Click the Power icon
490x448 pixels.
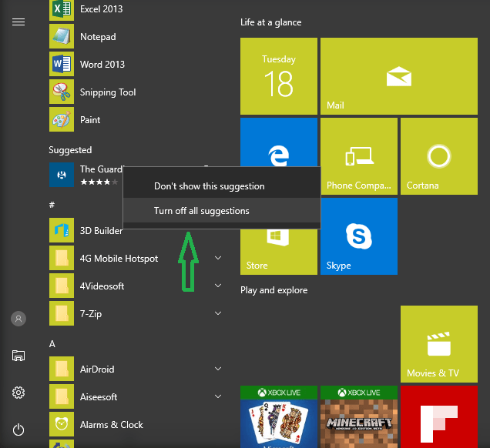pos(18,430)
